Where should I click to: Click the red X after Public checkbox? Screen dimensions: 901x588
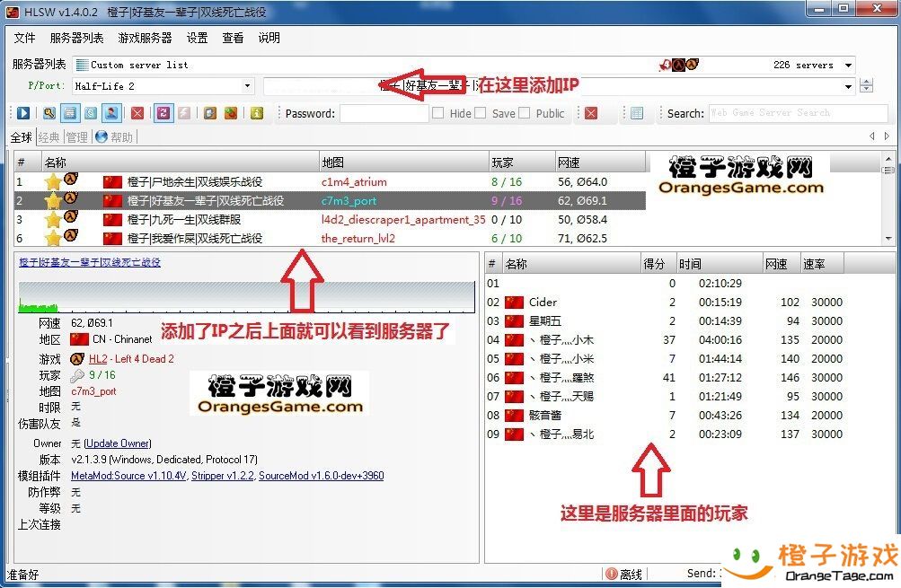pos(591,113)
